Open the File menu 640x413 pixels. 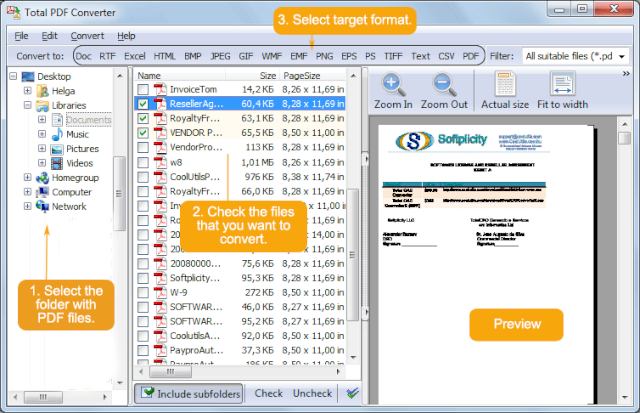(21, 36)
